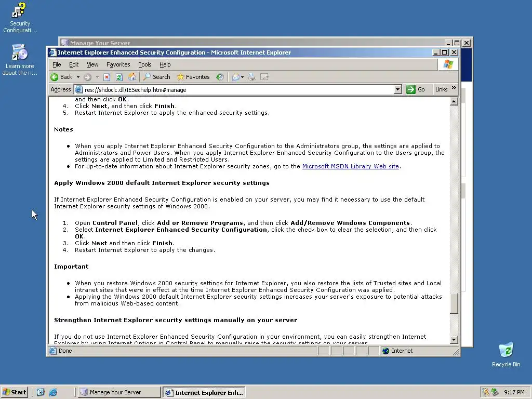Click Show Desktop quick launch icon
The image size is (532, 399).
click(41, 392)
